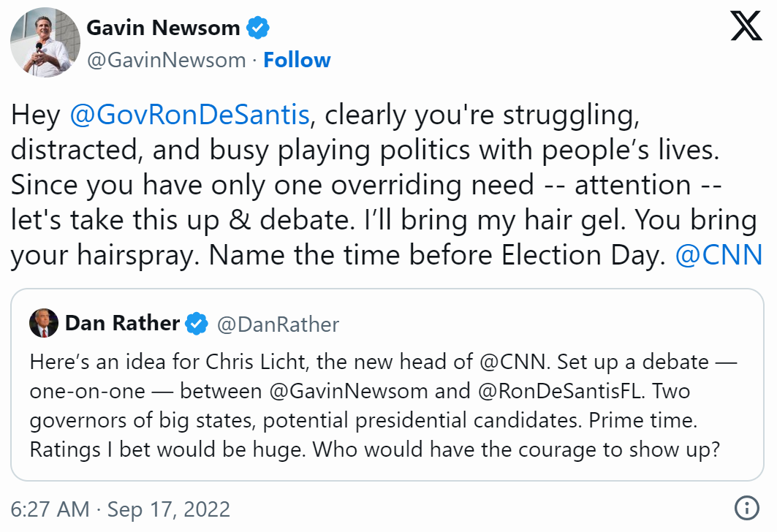Open the tweet info icon
This screenshot has width=777, height=532.
click(x=746, y=508)
